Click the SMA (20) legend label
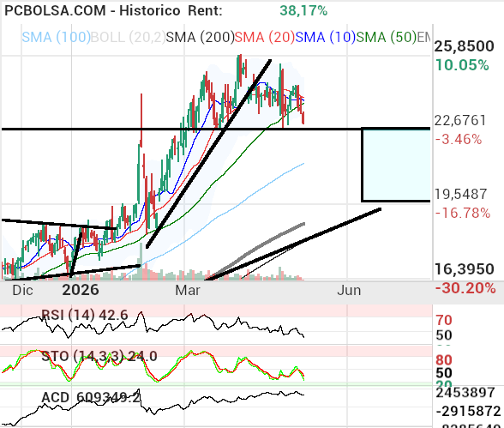The height and width of the screenshot is (428, 504). coord(265,37)
